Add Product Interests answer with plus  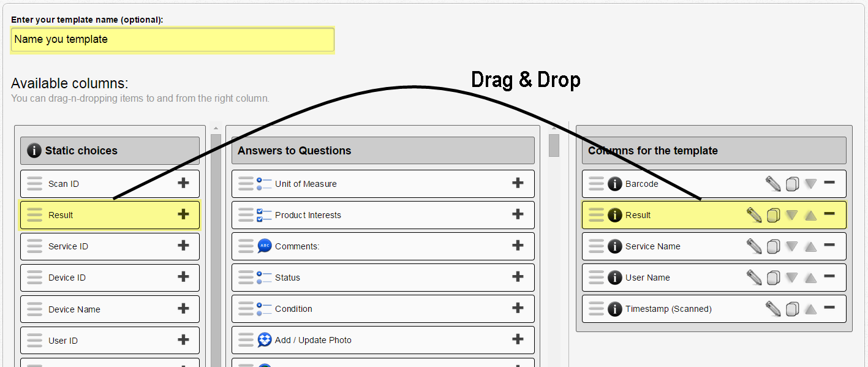pos(518,214)
